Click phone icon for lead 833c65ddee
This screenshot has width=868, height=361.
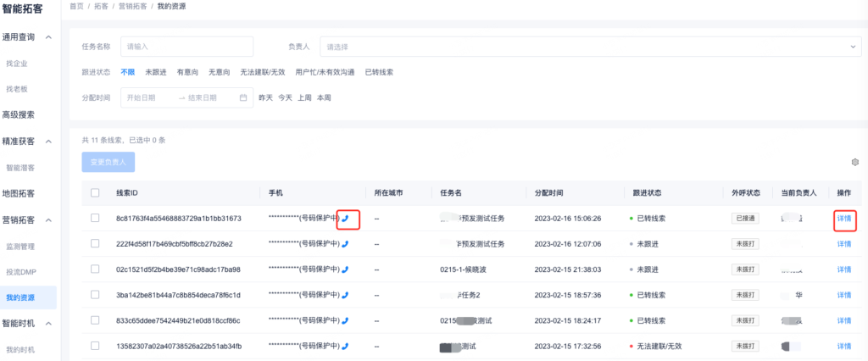(345, 320)
